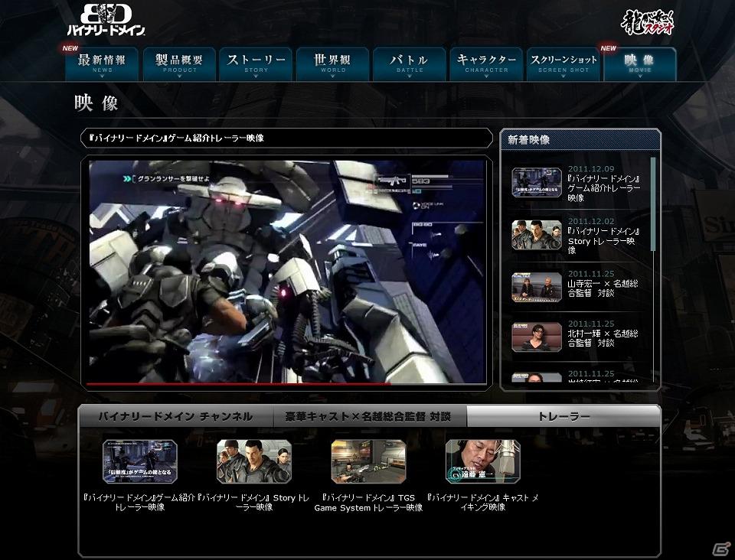Open the スクリーンショット SCREEN SHOT menu
The height and width of the screenshot is (560, 735).
(563, 64)
